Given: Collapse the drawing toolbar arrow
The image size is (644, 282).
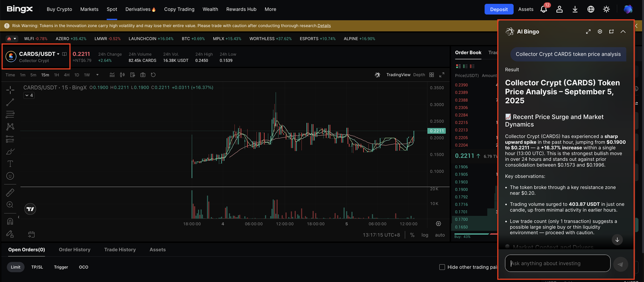Looking at the screenshot, I should [18, 218].
